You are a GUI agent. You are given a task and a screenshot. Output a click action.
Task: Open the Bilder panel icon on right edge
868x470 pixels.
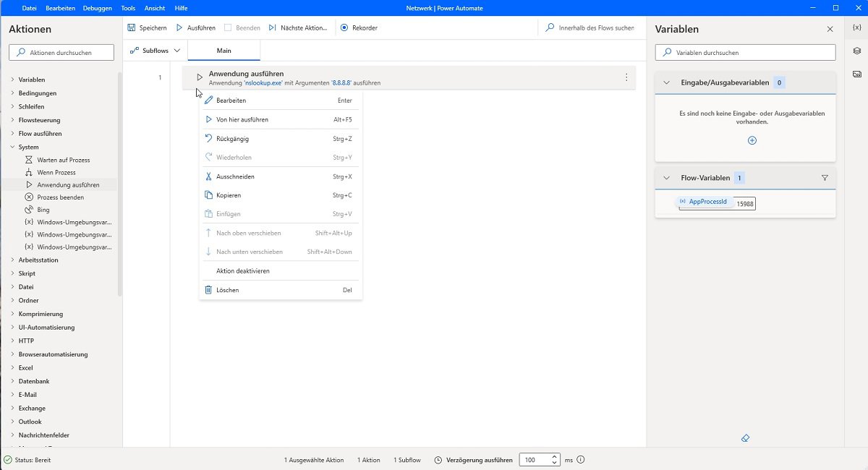tap(857, 74)
